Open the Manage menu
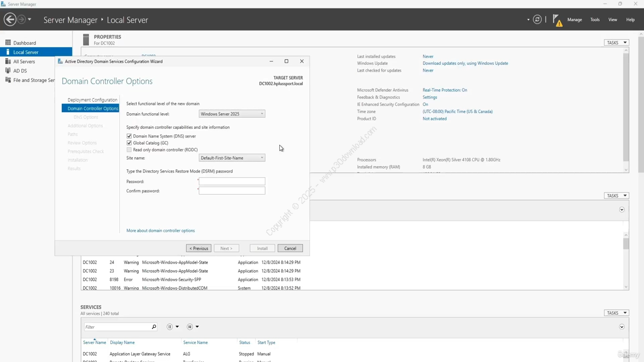 point(575,20)
